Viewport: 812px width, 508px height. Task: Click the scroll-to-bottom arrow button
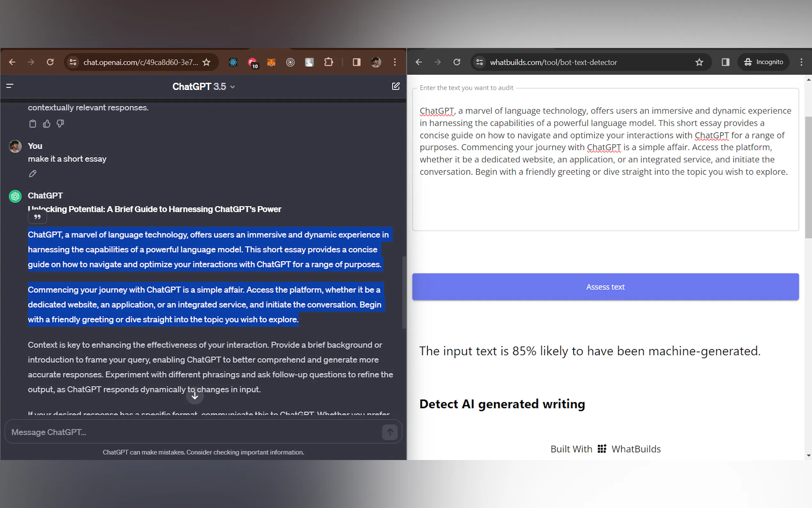click(x=195, y=396)
